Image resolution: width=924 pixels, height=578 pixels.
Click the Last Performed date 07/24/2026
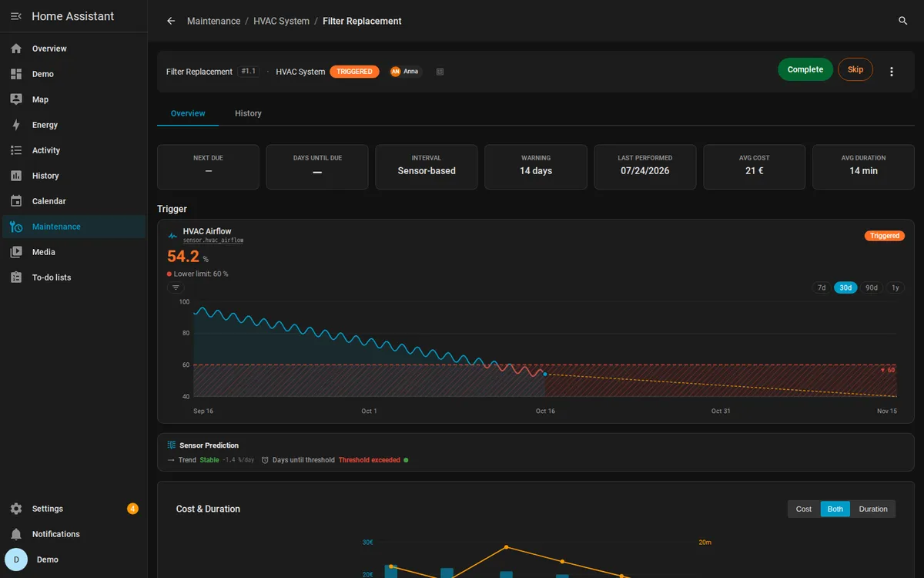tap(645, 171)
